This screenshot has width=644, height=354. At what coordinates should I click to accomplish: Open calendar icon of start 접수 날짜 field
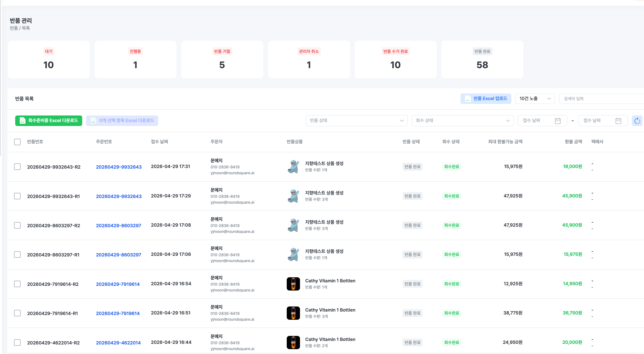[x=558, y=121]
